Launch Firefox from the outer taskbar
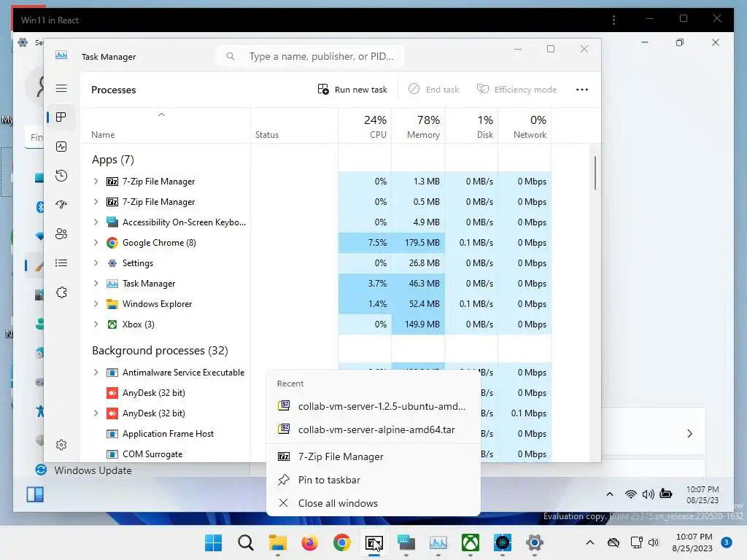This screenshot has width=747, height=560. click(x=309, y=542)
